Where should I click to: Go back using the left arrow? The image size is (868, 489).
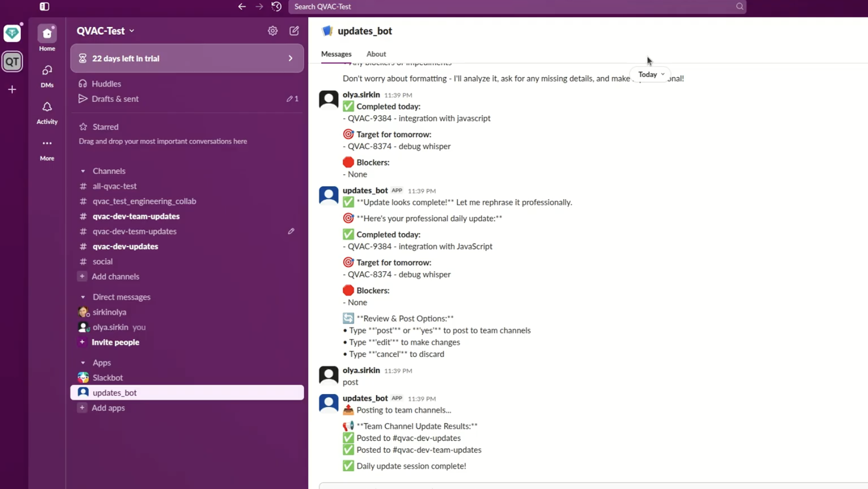242,6
